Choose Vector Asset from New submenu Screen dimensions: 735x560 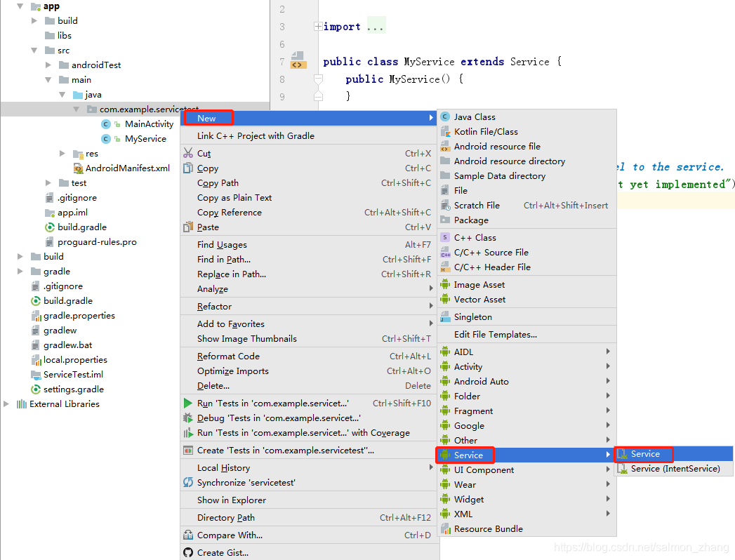(527, 299)
